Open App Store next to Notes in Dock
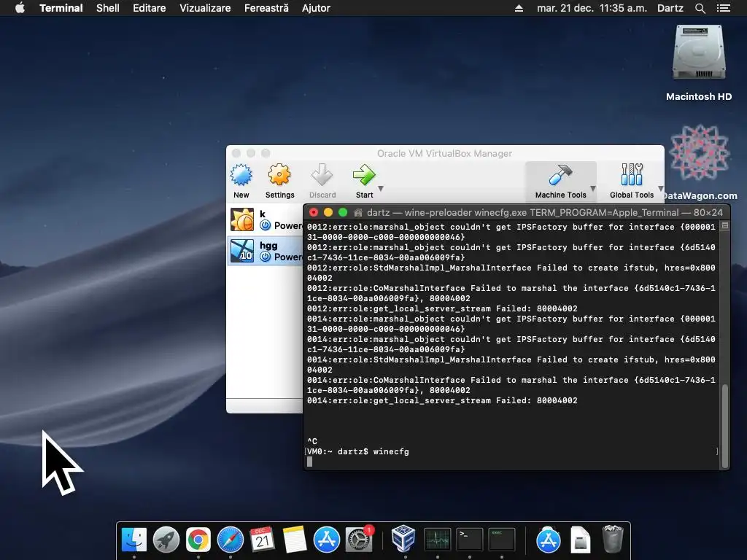 pos(326,540)
